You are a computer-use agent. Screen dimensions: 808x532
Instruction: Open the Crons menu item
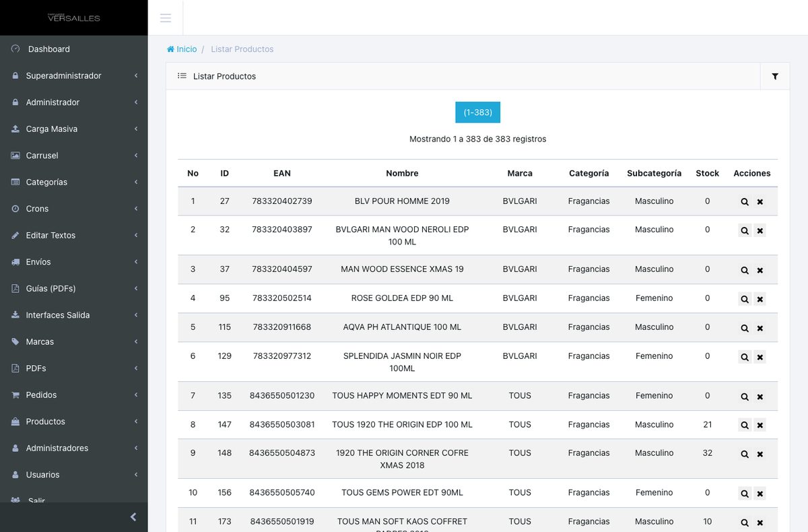coord(74,209)
